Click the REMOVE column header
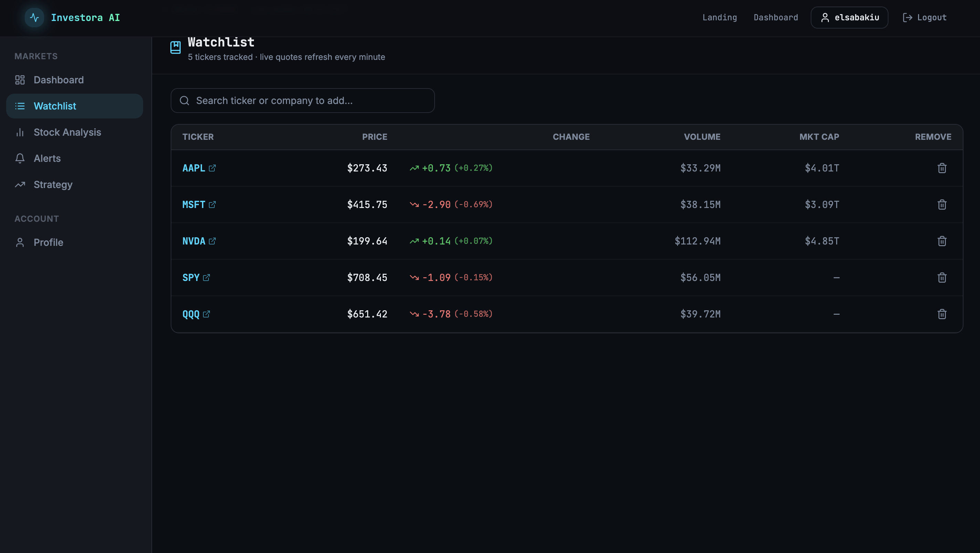 [933, 137]
